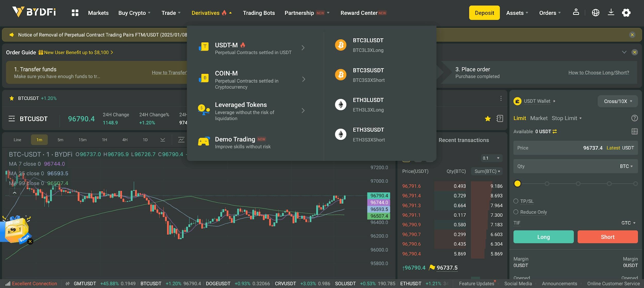644x288 pixels.
Task: Open the Cross/10X leverage dropdown
Action: (617, 101)
